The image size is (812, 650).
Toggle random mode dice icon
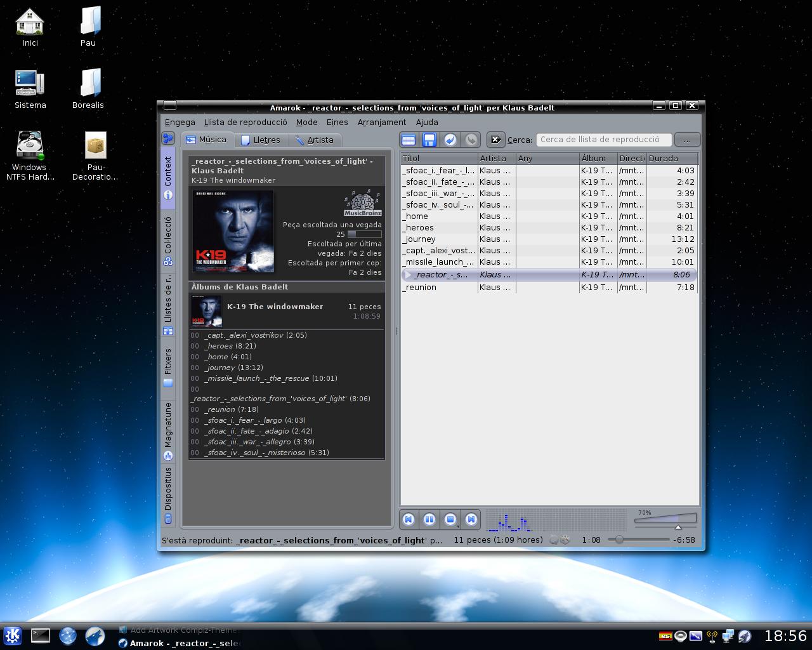coord(565,540)
